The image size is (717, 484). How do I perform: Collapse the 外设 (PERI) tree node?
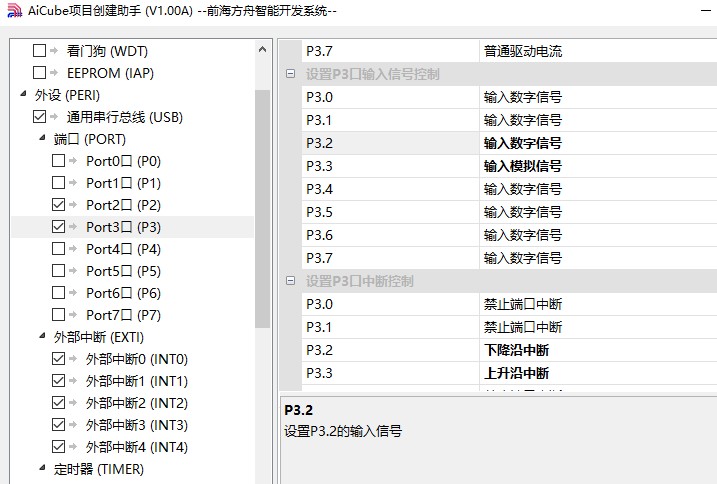tap(24, 94)
